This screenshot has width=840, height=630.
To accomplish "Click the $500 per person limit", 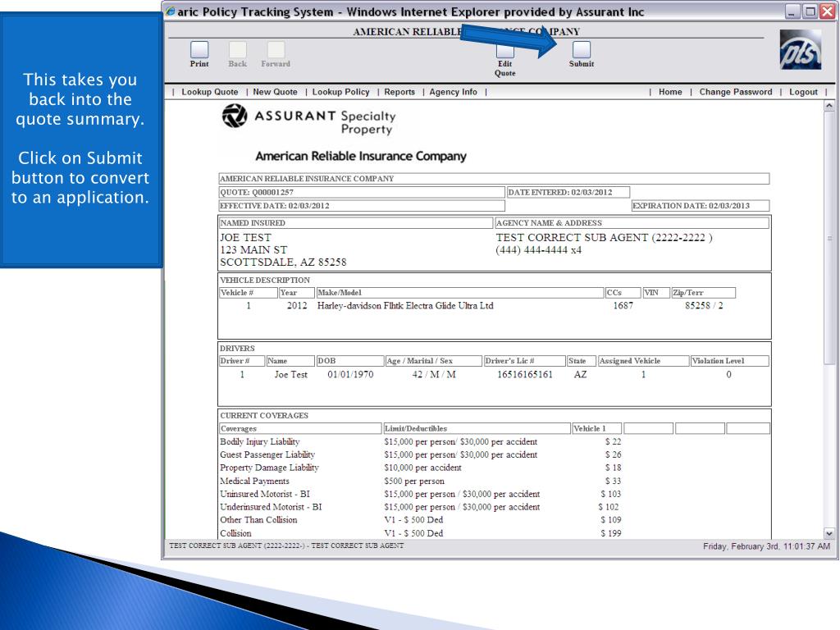I will (x=414, y=481).
